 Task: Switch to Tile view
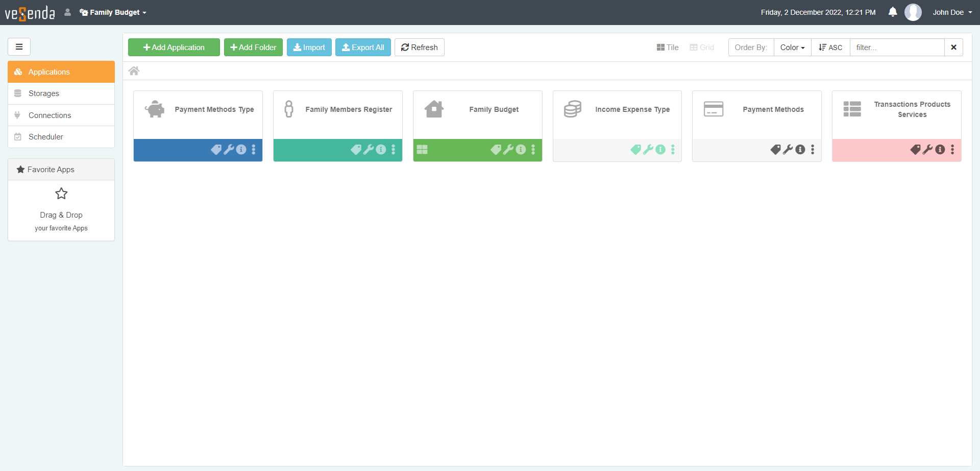tap(668, 48)
